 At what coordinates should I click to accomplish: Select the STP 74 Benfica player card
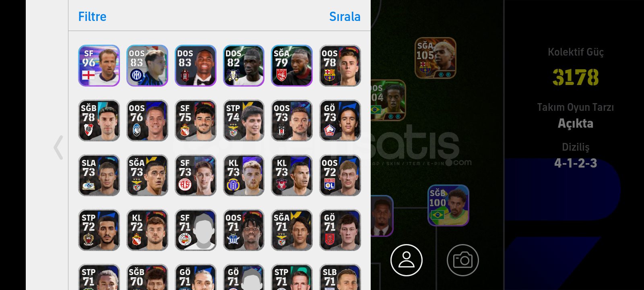tap(244, 120)
